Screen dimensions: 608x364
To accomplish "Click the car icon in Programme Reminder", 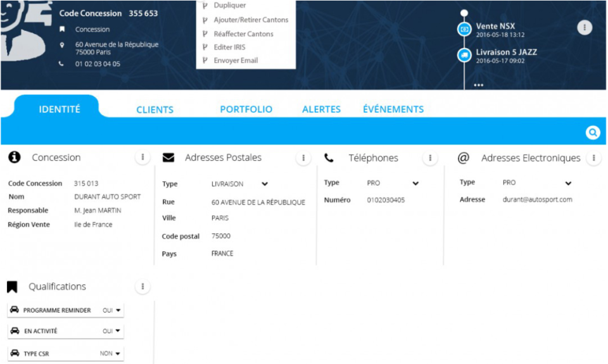I will coord(15,310).
